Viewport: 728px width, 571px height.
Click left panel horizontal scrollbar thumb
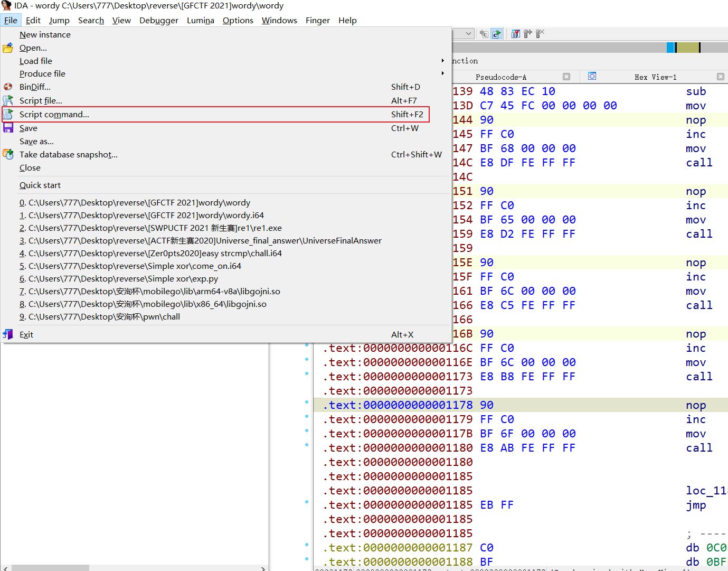click(x=50, y=568)
